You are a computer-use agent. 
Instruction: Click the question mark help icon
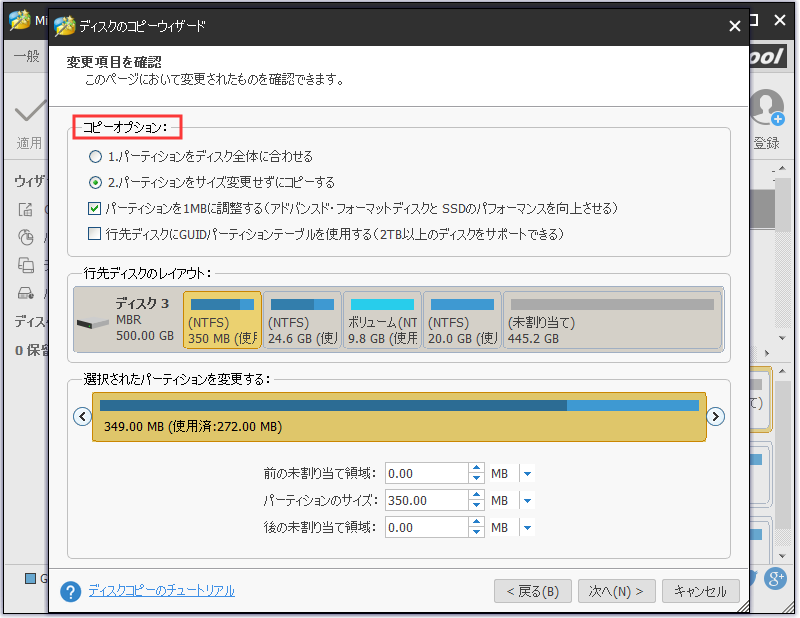(x=70, y=590)
